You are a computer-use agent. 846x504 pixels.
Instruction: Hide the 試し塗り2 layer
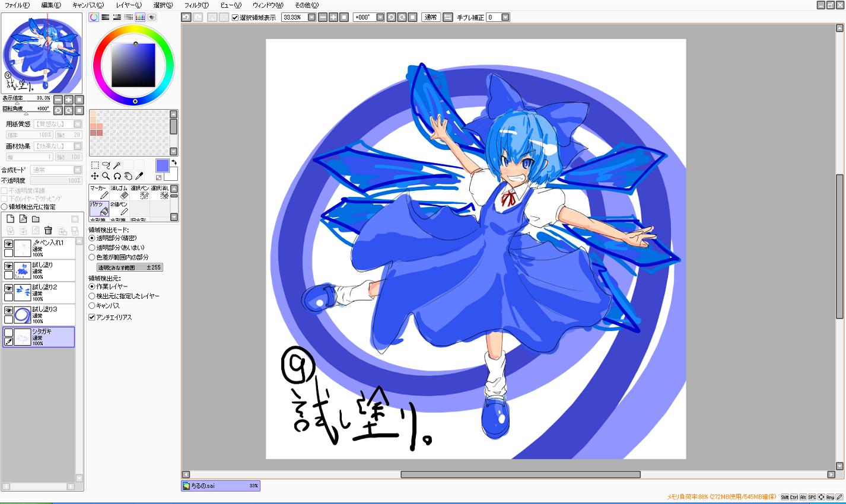click(x=9, y=288)
